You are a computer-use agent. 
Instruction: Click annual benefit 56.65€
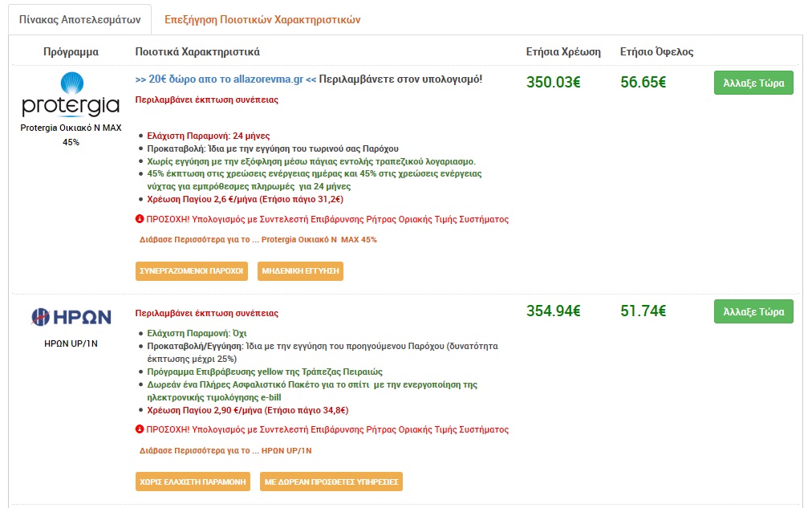click(x=644, y=83)
